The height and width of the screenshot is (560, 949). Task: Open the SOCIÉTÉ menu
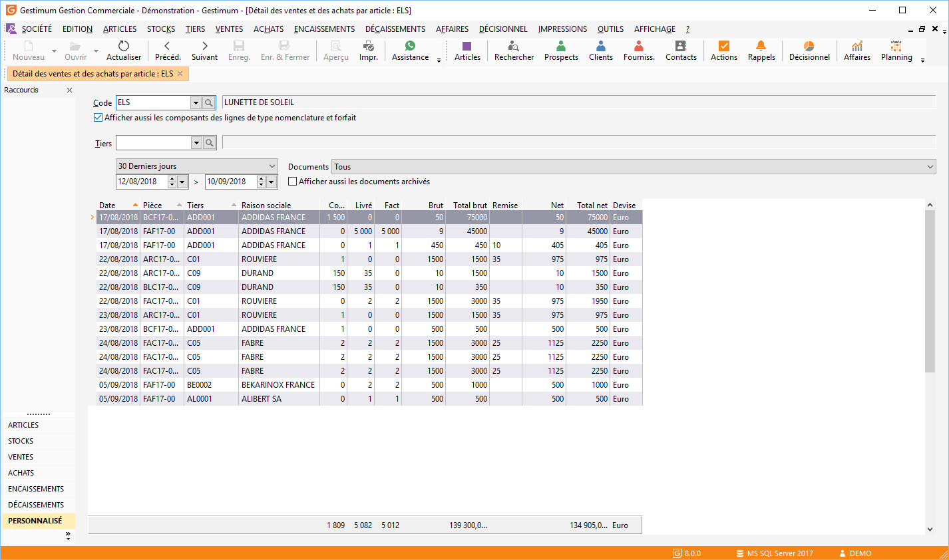pos(37,29)
